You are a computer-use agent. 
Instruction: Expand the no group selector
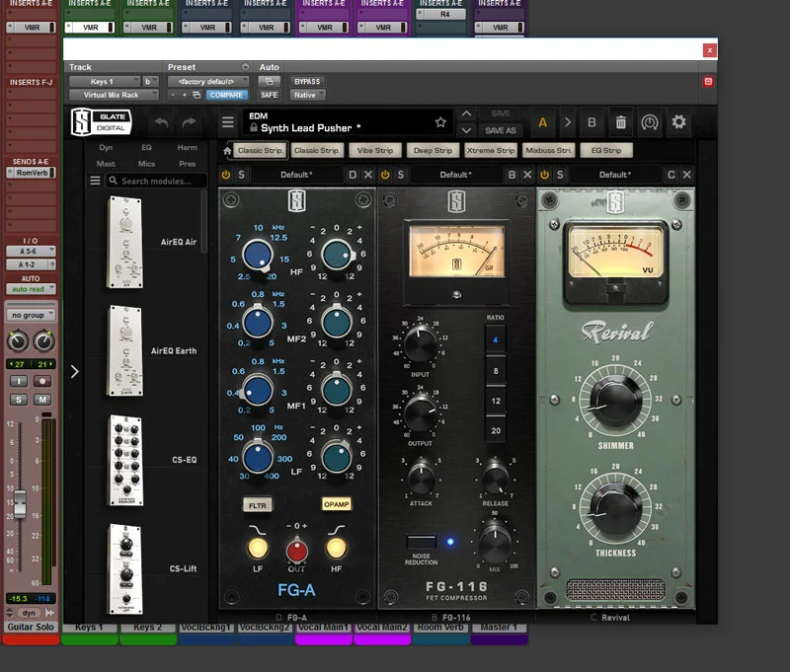coord(30,314)
